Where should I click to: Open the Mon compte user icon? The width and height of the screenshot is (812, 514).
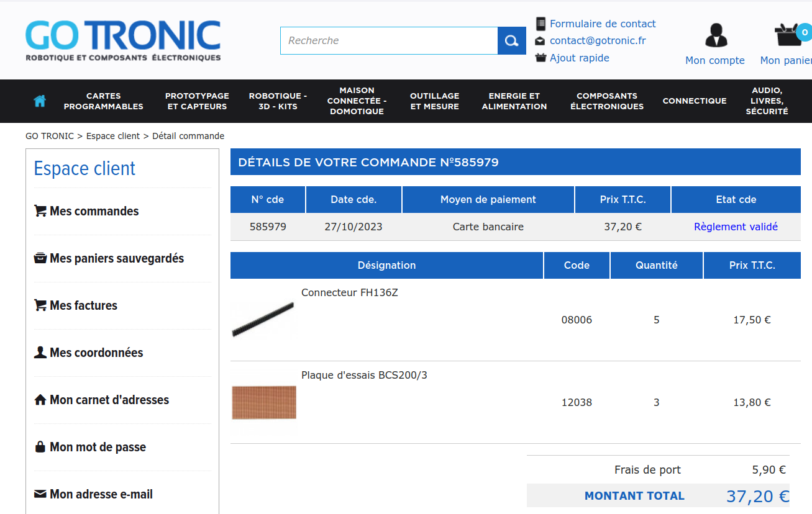[x=715, y=36]
